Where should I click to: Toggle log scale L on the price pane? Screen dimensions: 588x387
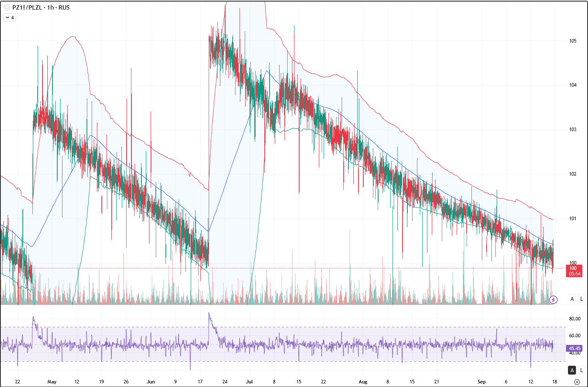pyautogui.click(x=582, y=299)
